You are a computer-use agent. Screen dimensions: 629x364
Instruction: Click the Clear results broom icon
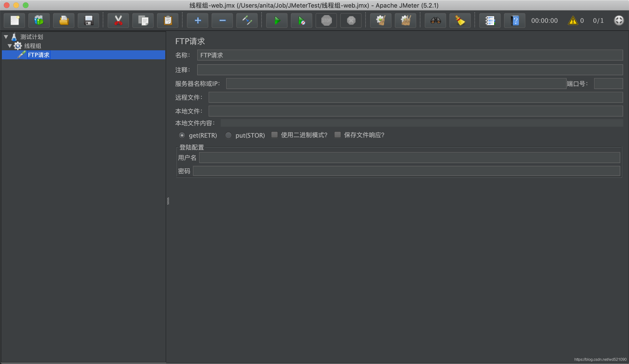[x=381, y=20]
